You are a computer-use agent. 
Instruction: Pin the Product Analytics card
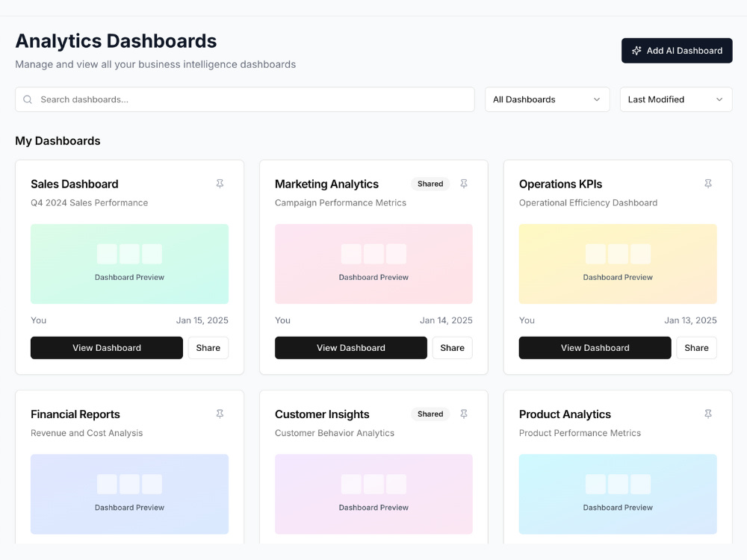pyautogui.click(x=708, y=414)
